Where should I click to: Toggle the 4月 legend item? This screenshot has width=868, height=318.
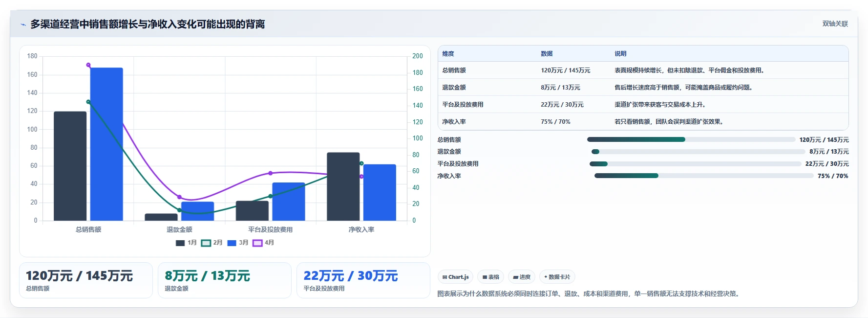click(263, 243)
